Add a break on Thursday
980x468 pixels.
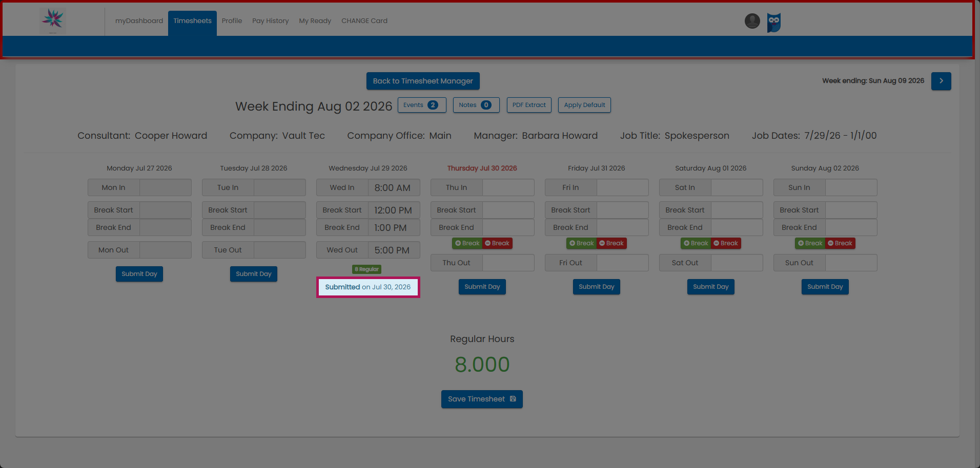467,243
